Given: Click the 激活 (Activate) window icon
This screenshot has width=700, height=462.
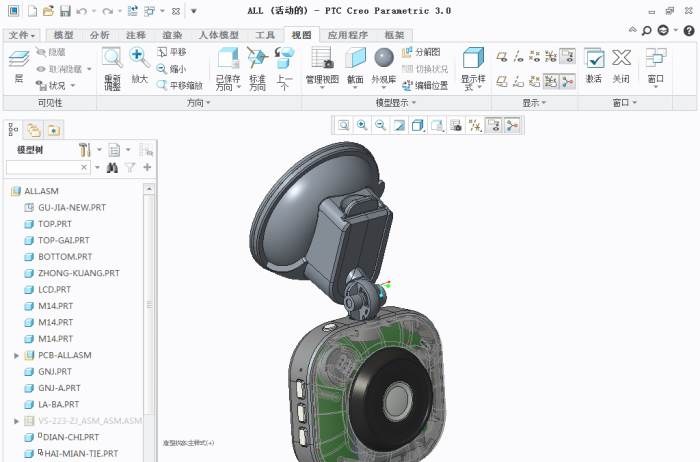Looking at the screenshot, I should point(594,66).
